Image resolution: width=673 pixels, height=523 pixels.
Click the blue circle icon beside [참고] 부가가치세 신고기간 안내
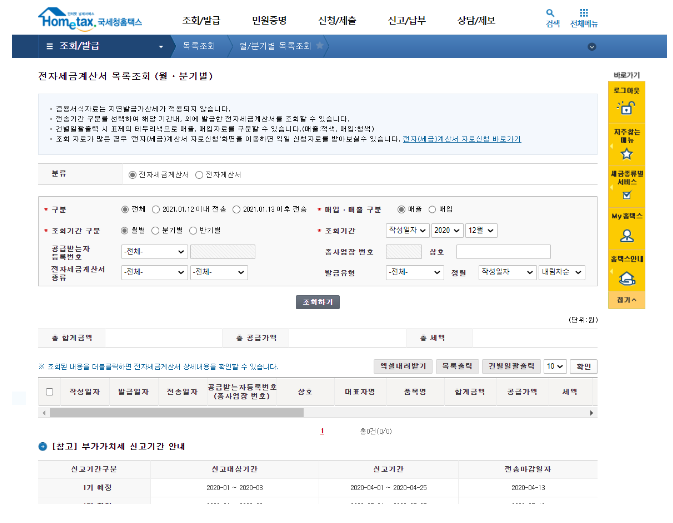click(x=42, y=446)
